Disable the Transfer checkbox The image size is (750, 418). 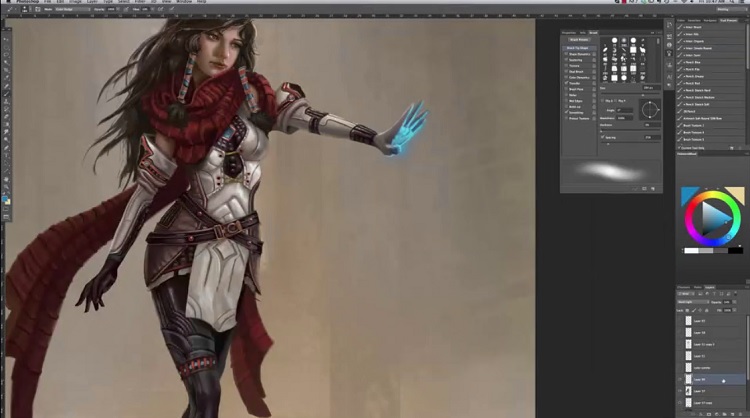(x=566, y=83)
